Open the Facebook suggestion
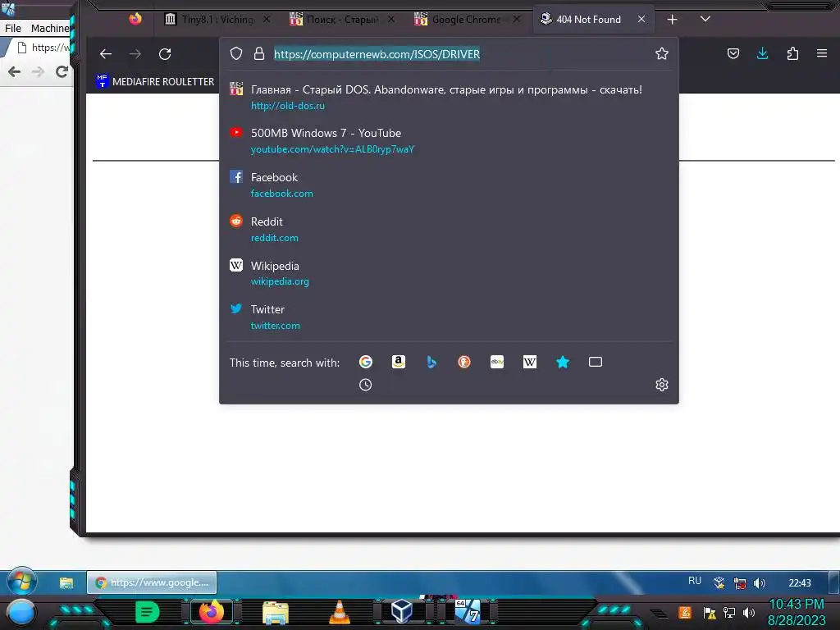Viewport: 840px width, 630px height. click(x=449, y=185)
